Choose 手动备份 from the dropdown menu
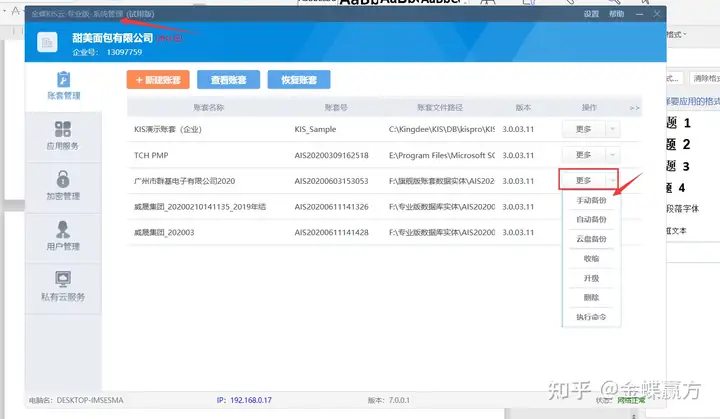Screen dimensions: 720x419 pyautogui.click(x=591, y=200)
